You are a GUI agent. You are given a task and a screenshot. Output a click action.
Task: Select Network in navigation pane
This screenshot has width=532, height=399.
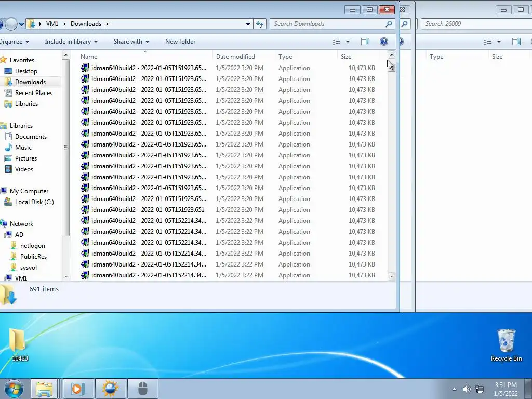[x=21, y=223]
